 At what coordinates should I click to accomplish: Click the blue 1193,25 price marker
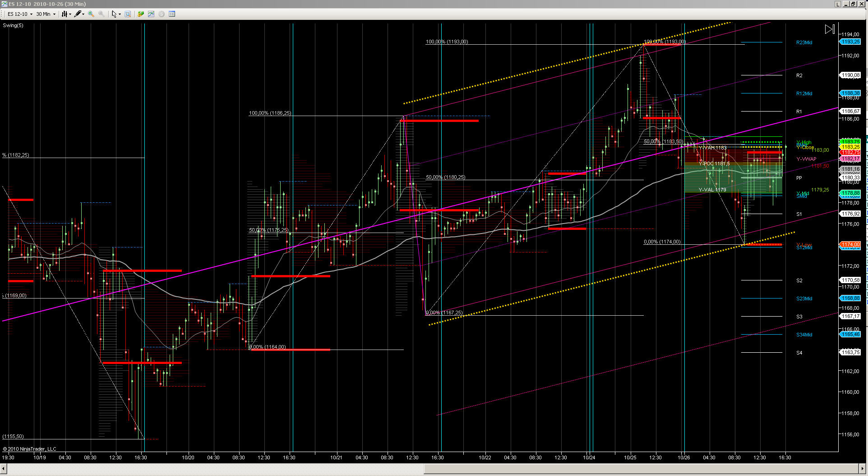click(x=850, y=42)
